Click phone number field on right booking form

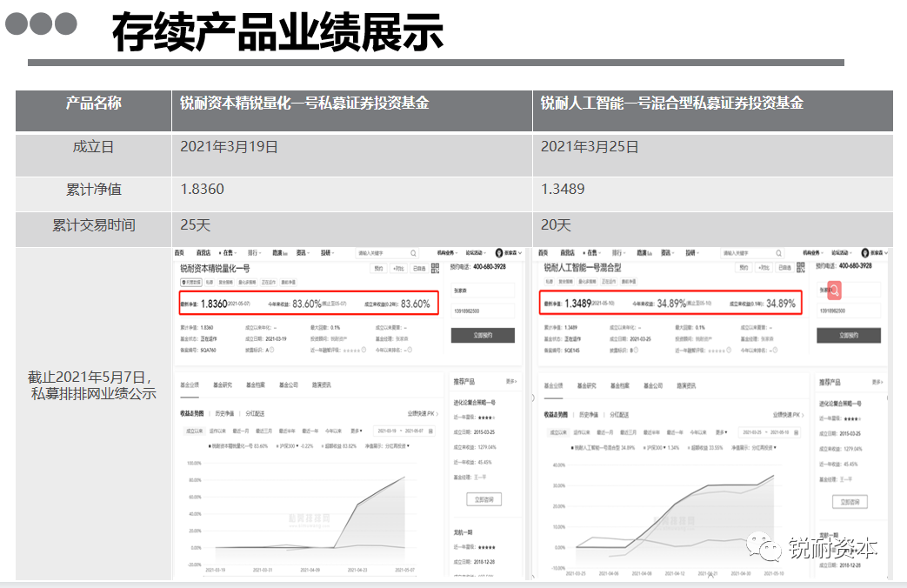[849, 311]
